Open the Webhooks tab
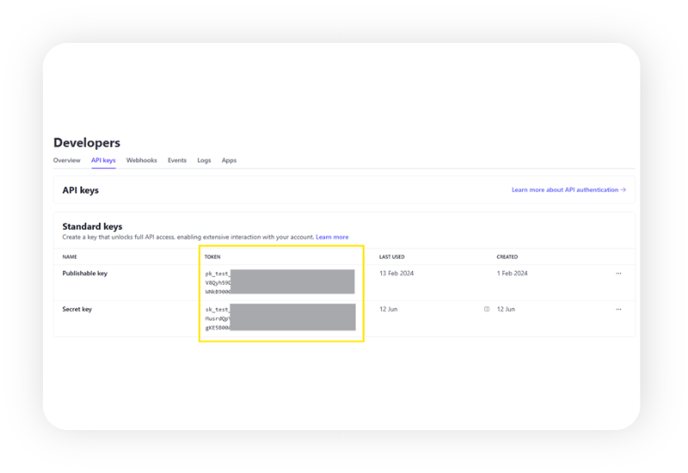Screen dimensions: 688x473 tap(141, 160)
